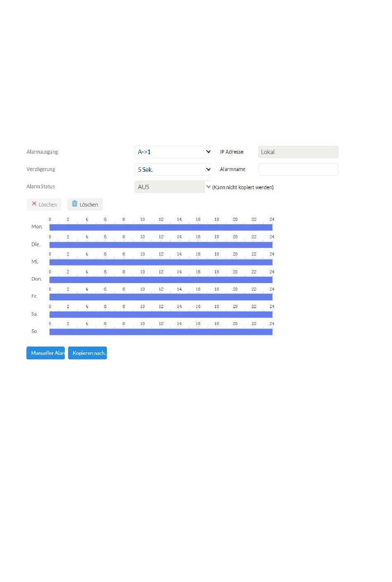Click the red X Löschen button

tap(44, 204)
